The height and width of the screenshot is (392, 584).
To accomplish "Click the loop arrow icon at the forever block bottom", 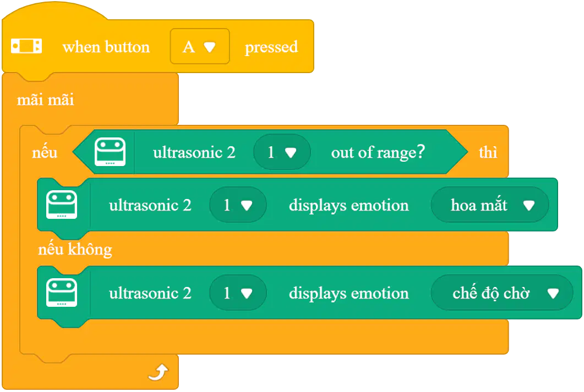I will (x=158, y=373).
